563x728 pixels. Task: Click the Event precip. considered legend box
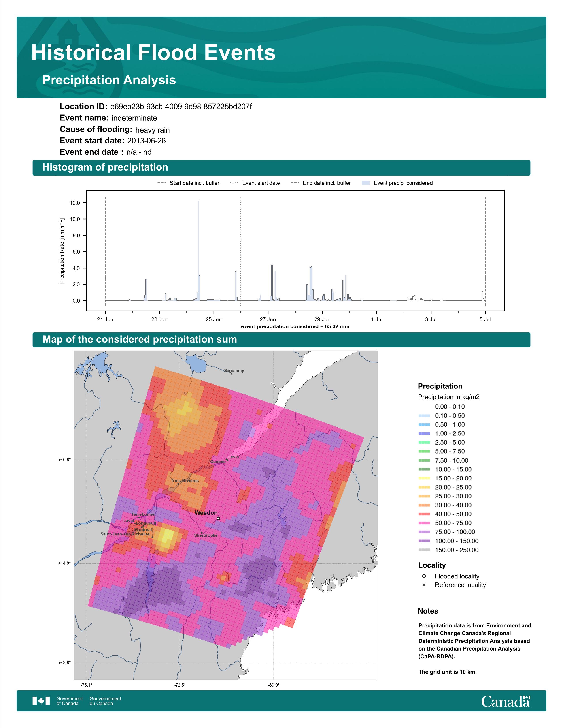point(366,183)
